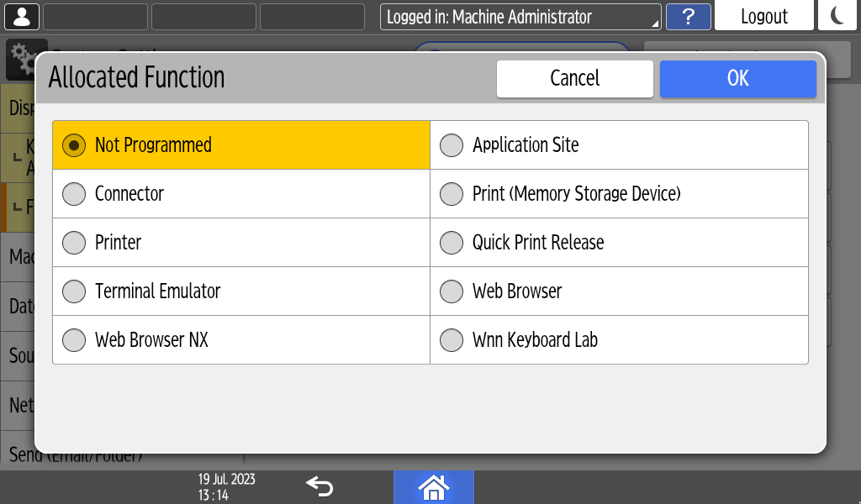Choose the Connector radio option
The width and height of the screenshot is (861, 504).
[75, 194]
